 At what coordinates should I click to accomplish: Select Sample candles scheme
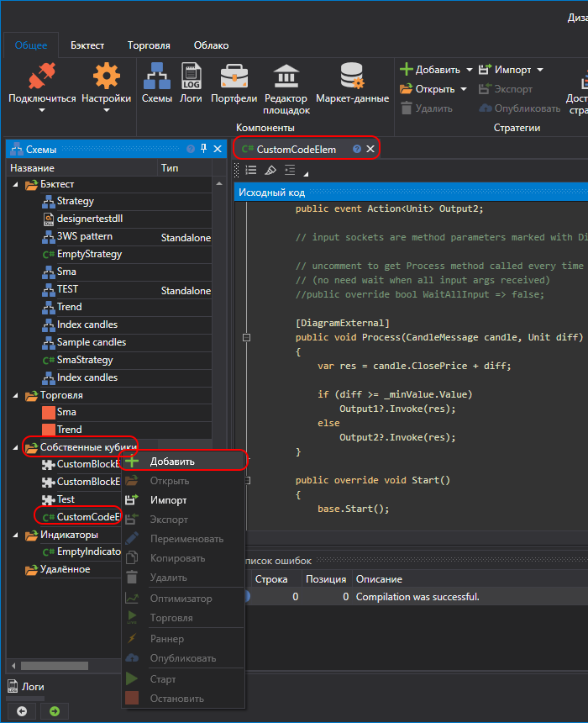92,342
